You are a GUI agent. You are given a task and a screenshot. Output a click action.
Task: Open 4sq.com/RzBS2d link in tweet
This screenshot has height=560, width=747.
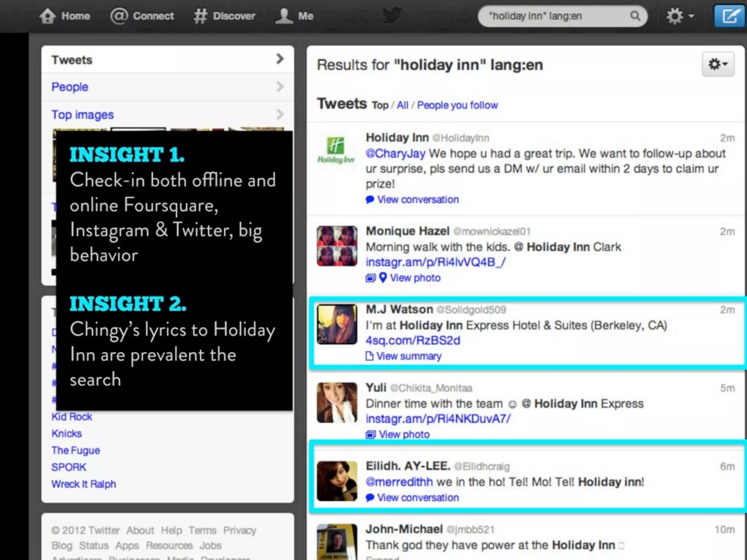tap(413, 341)
